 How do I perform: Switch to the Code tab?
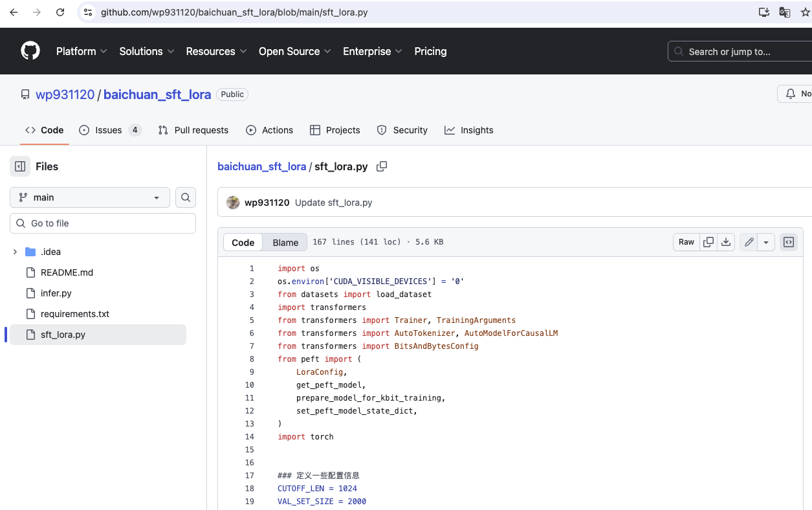(45, 130)
